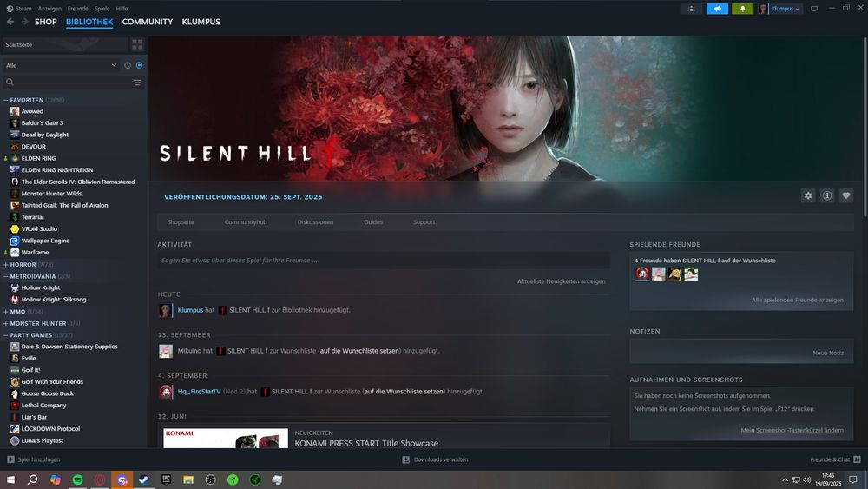Open the KLUMPUS profile tab

[x=201, y=22]
